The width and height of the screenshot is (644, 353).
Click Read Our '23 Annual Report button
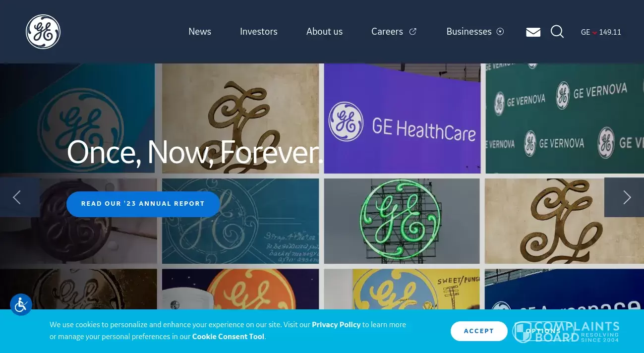click(143, 204)
